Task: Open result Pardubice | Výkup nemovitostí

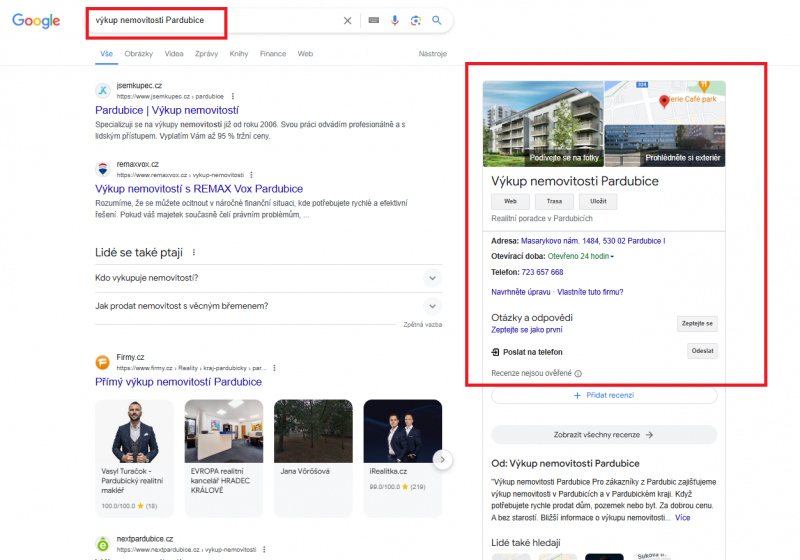Action: 167,110
